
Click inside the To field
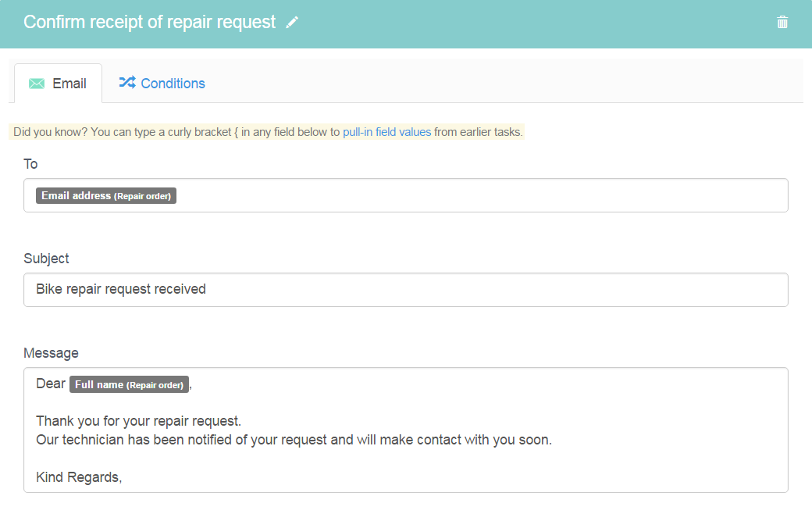point(406,195)
